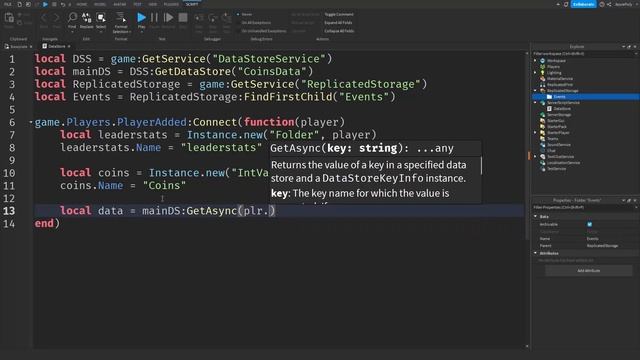This screenshot has width=640, height=360.
Task: Select SoundService in Explorer
Action: pos(558,145)
